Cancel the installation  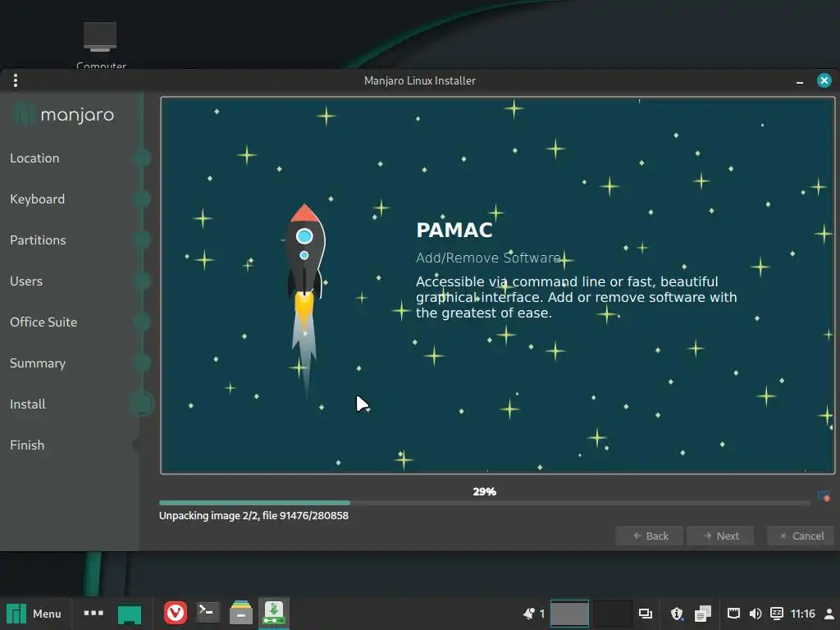[801, 536]
